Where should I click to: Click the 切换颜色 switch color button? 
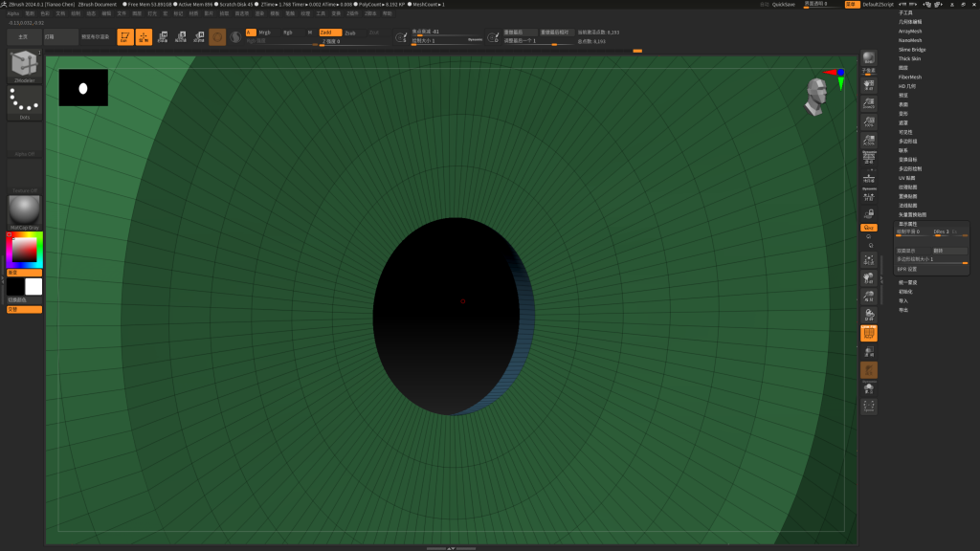click(x=24, y=299)
